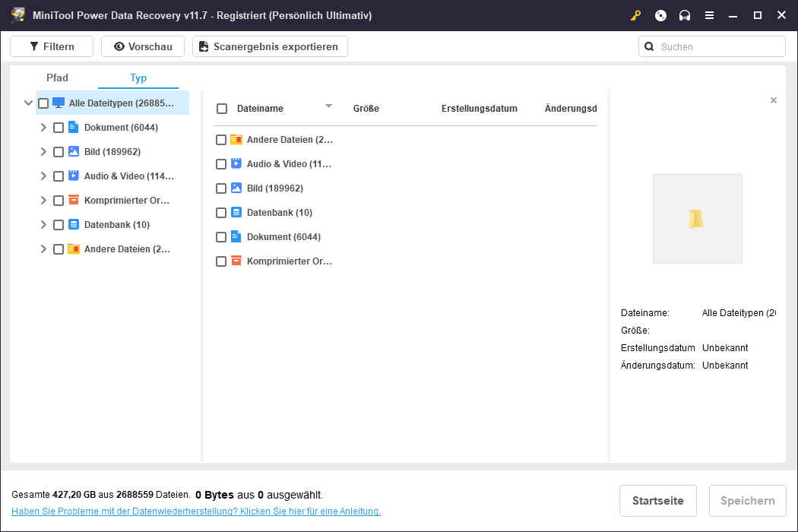Image resolution: width=798 pixels, height=532 pixels.
Task: Click the monitor icon beside Alle Dateitypen
Action: point(59,103)
